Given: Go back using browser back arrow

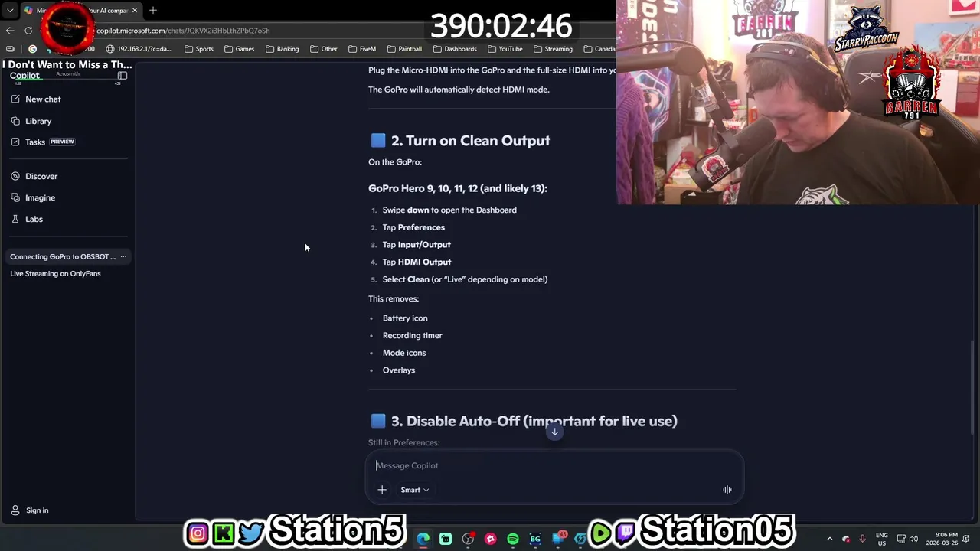Looking at the screenshot, I should point(10,31).
